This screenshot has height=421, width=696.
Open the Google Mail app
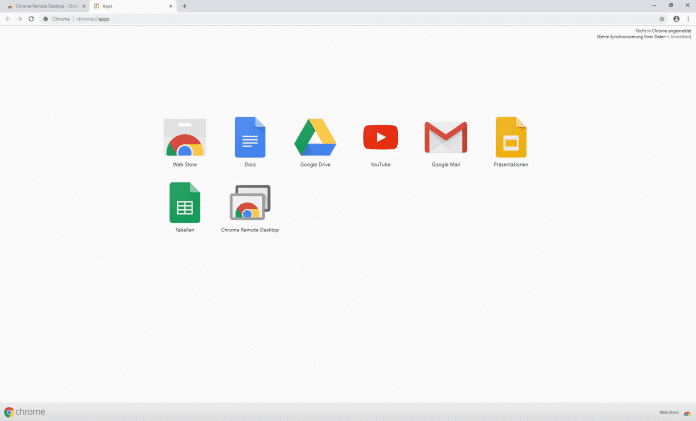pos(445,138)
